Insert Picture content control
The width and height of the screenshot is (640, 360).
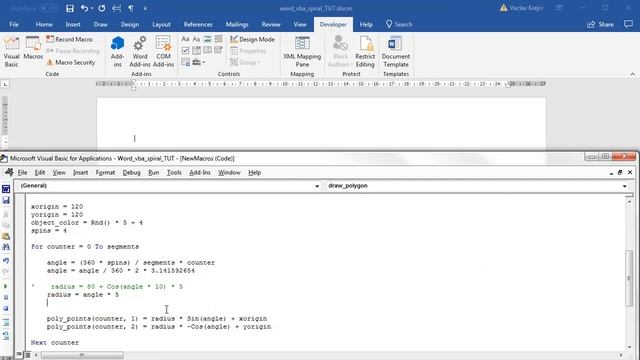207,39
